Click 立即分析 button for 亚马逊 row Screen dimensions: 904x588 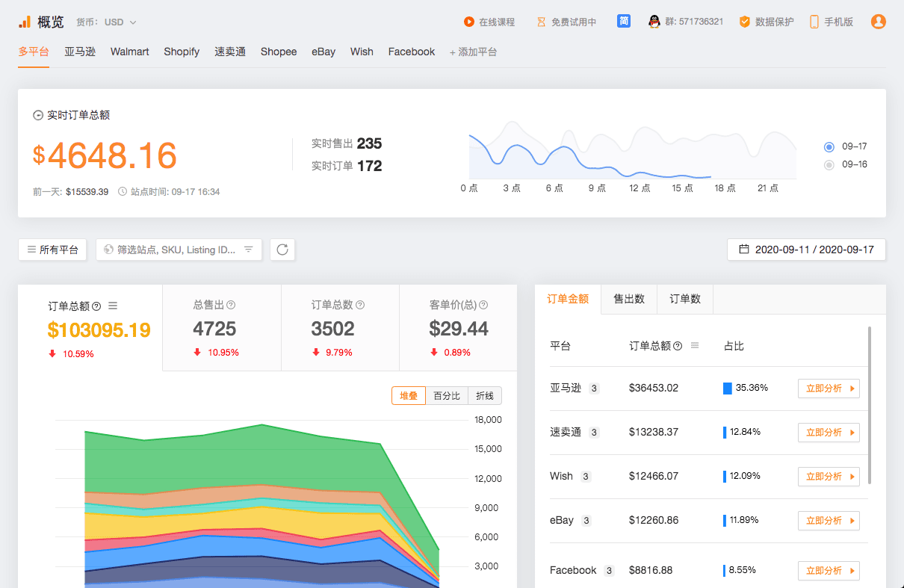pyautogui.click(x=829, y=389)
